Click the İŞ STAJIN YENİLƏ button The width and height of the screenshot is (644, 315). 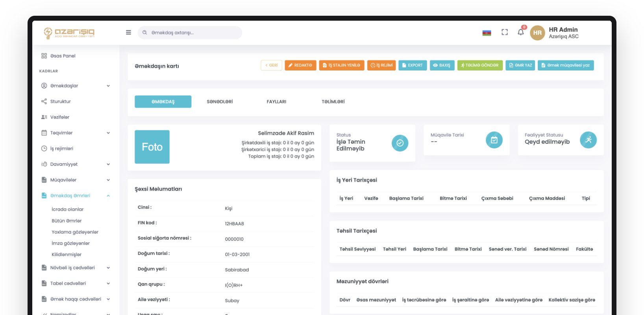(x=342, y=65)
